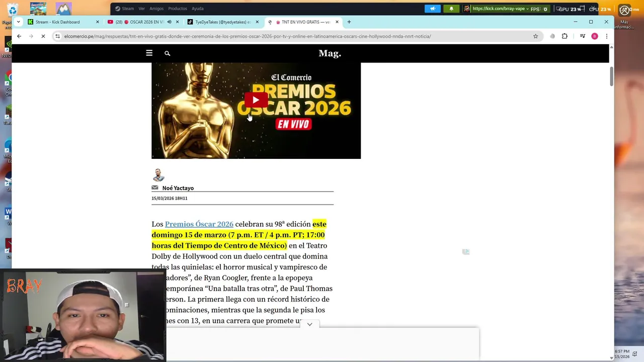Open the Mag. hamburger menu

coord(149,53)
